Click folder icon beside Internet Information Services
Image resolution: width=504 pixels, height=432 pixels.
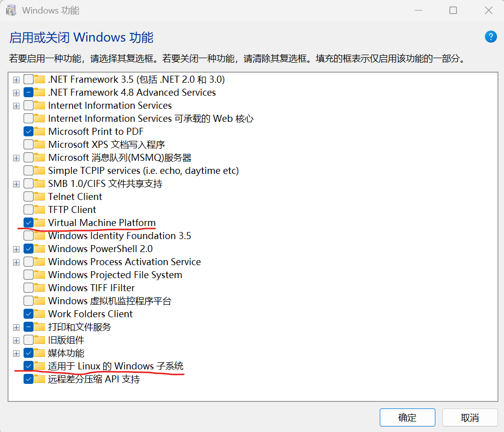pos(40,105)
